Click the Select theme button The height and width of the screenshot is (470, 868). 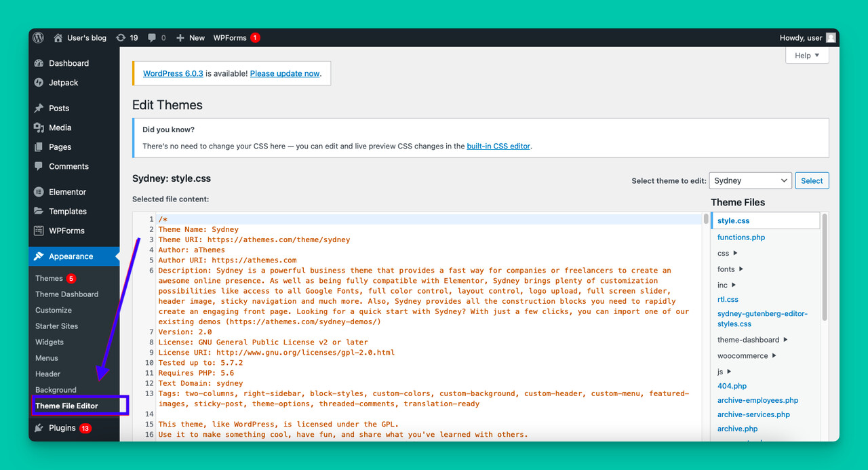pos(812,180)
